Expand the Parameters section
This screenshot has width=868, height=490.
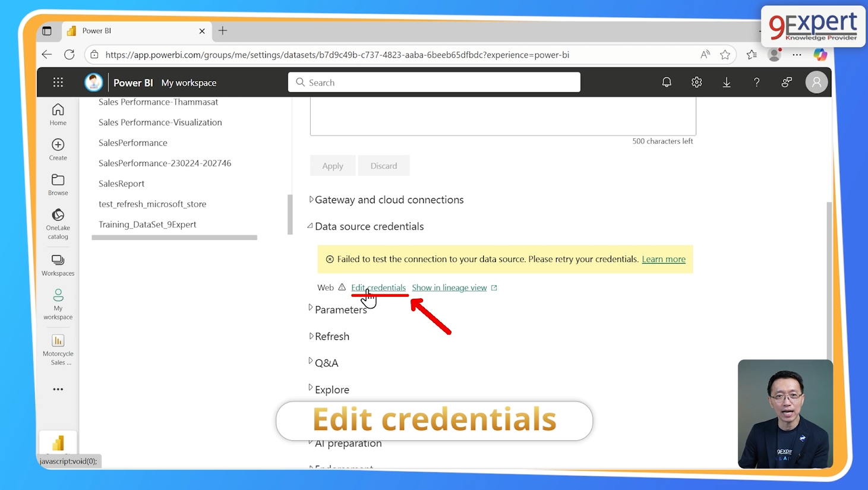(339, 309)
